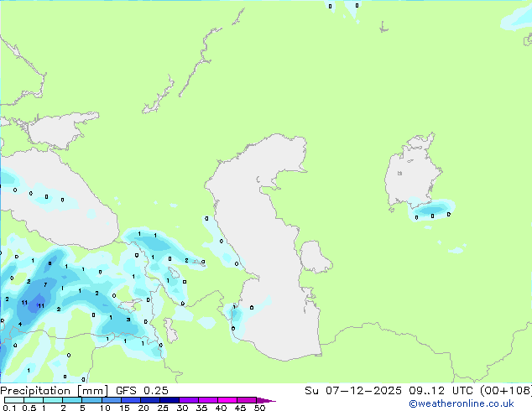Select the '4' precipitation value on the map
Image resolution: width=532 pixels, height=411 pixels.
[20, 325]
